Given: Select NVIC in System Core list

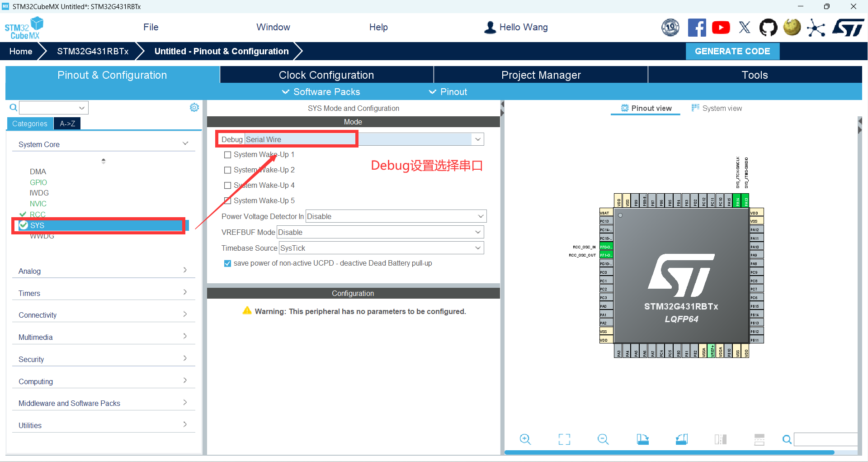Looking at the screenshot, I should tap(38, 204).
